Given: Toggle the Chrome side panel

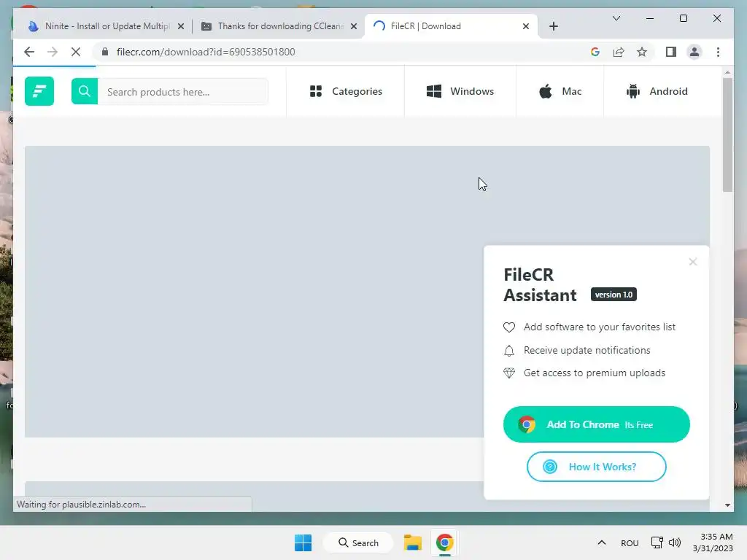Looking at the screenshot, I should tap(671, 52).
